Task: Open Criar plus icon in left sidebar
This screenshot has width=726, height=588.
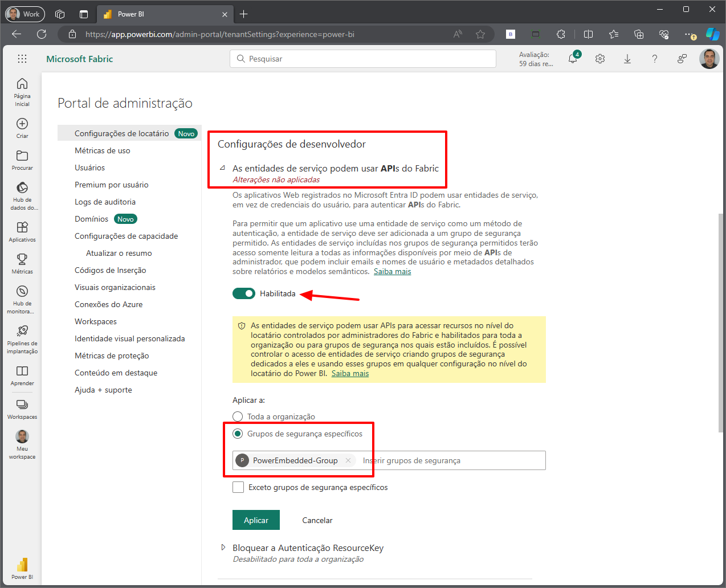Action: point(22,124)
